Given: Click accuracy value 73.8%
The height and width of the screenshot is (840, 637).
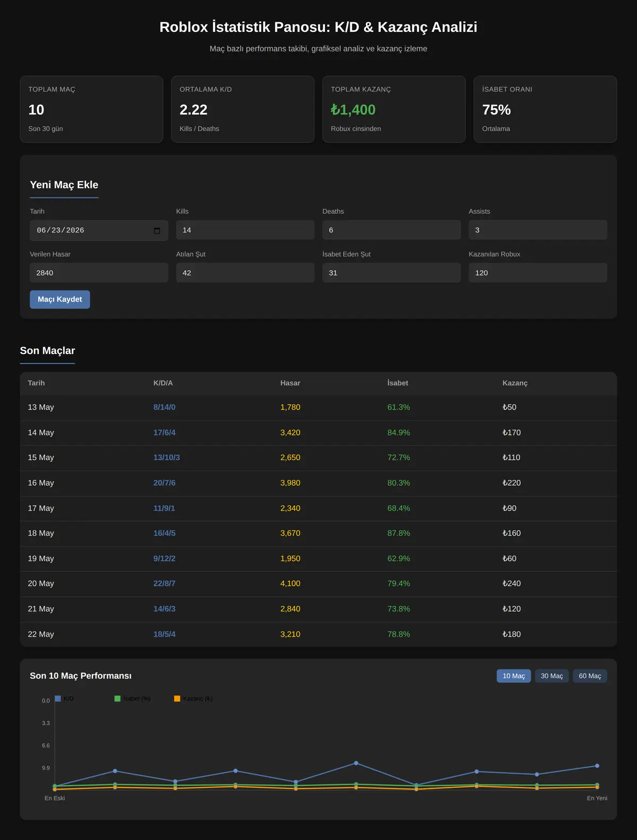Looking at the screenshot, I should click(x=399, y=609).
